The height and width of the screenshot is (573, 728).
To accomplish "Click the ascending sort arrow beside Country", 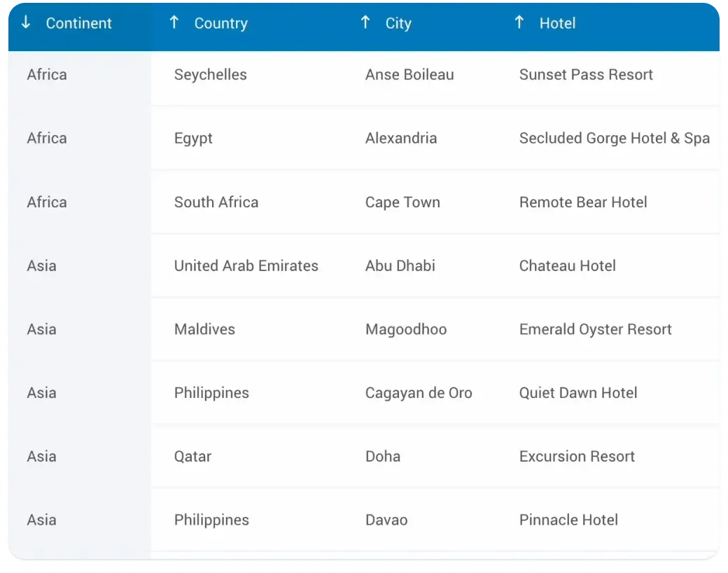I will click(x=174, y=22).
